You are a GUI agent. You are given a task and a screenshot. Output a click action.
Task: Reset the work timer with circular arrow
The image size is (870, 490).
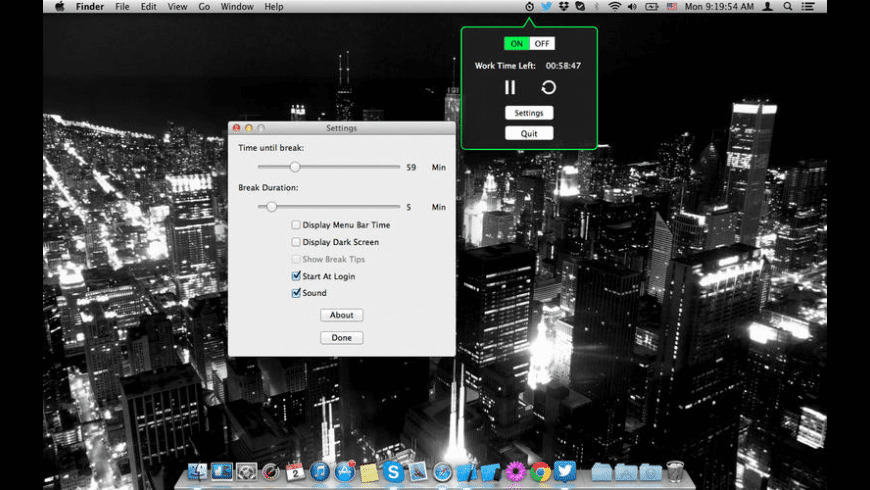click(x=548, y=88)
